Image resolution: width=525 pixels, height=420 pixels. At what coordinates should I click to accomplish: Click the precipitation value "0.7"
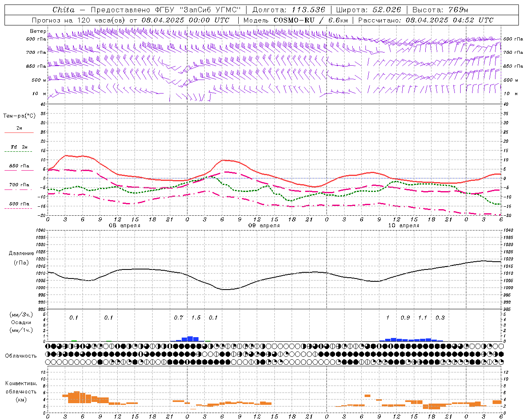click(178, 318)
